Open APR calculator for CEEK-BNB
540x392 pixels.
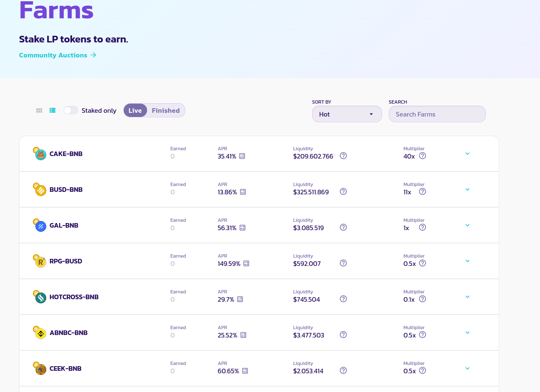pyautogui.click(x=245, y=371)
